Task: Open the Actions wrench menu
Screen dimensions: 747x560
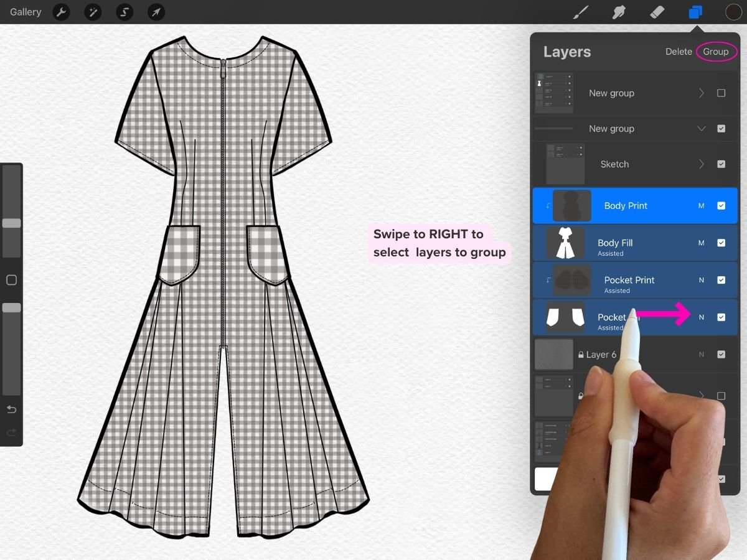Action: [x=61, y=12]
